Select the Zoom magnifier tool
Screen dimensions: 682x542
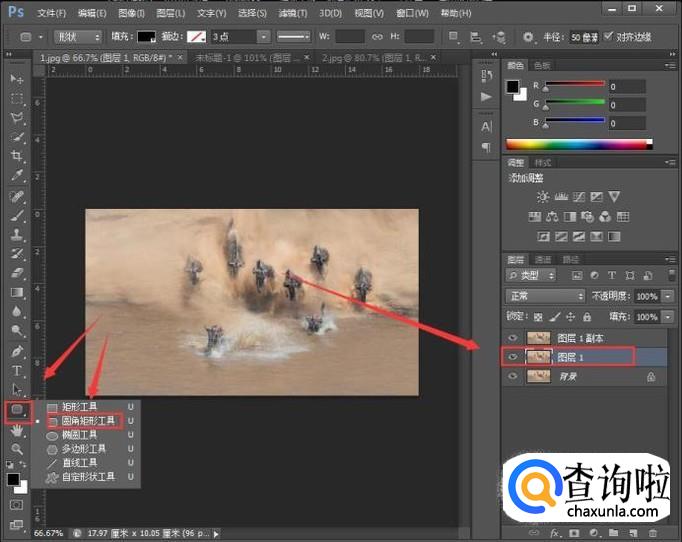(x=17, y=450)
